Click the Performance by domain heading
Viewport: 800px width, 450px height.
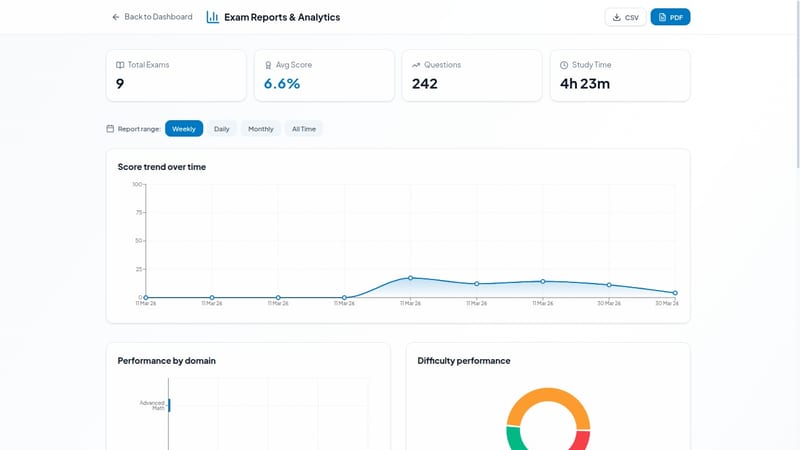pos(166,361)
